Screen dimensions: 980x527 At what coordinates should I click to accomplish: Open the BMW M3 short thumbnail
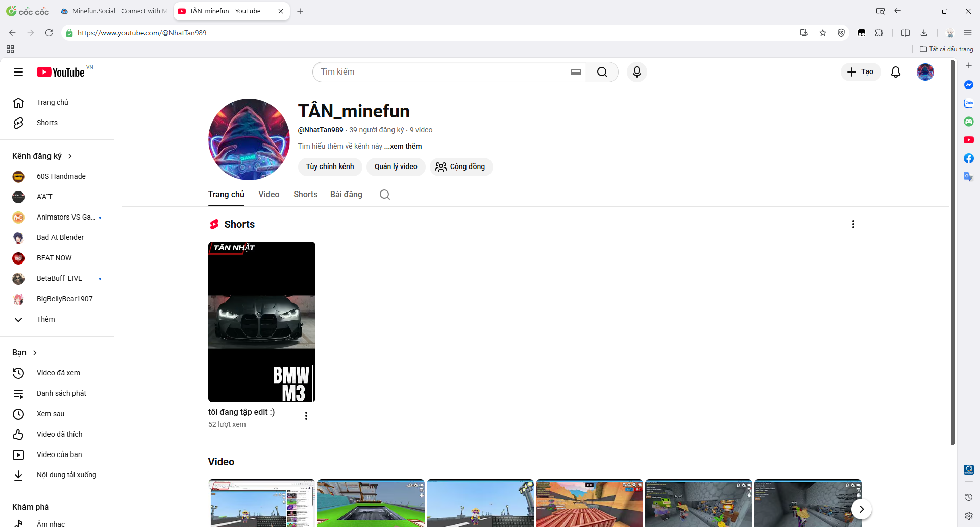tap(261, 322)
